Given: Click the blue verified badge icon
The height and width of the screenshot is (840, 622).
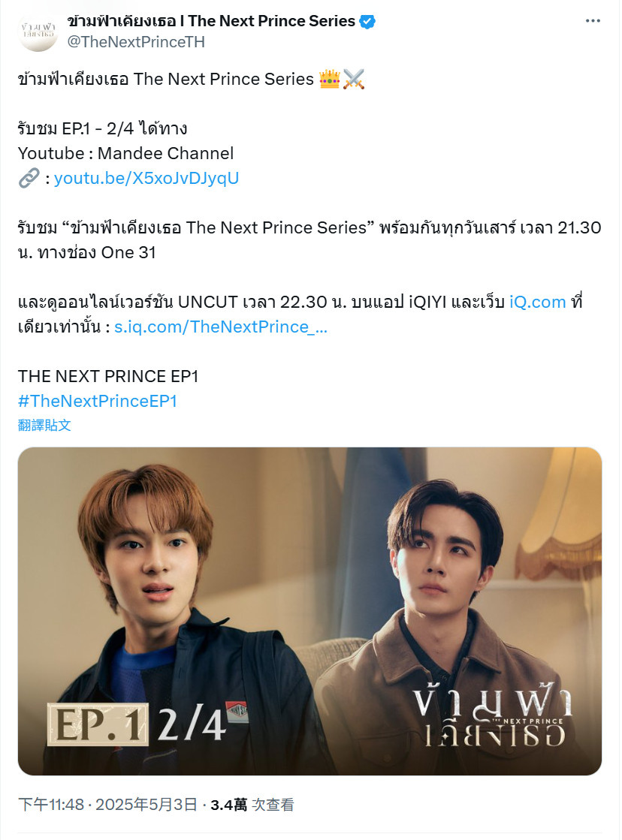Looking at the screenshot, I should tap(367, 22).
